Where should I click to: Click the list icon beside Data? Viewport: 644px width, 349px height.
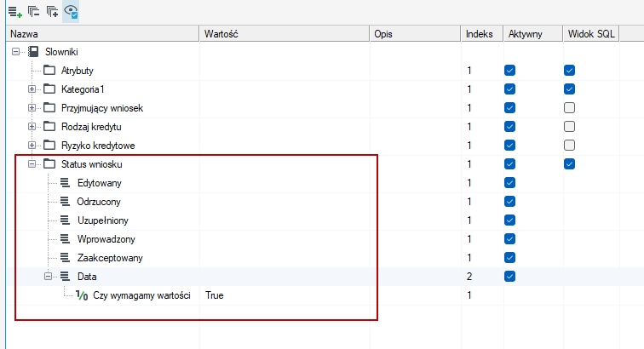[66, 277]
